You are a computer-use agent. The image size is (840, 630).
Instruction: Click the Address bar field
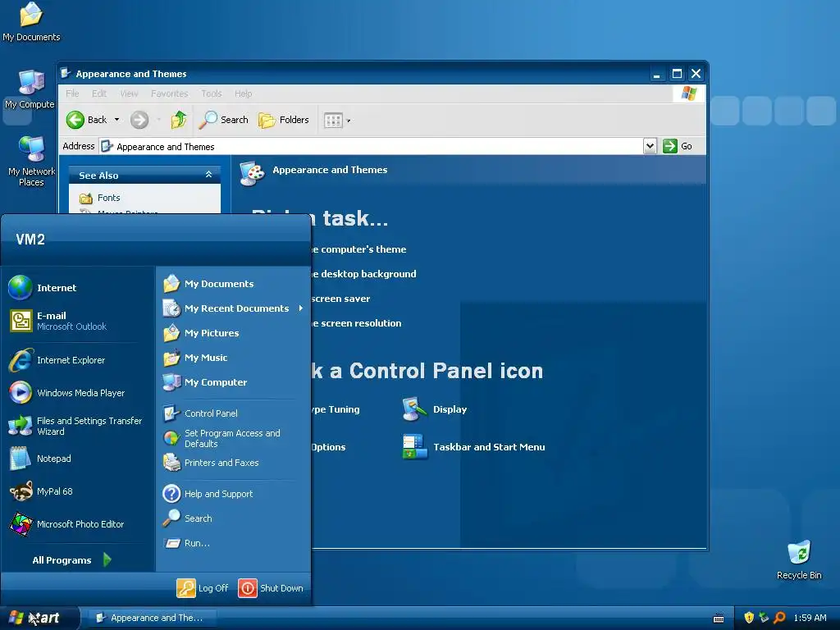[x=372, y=146]
